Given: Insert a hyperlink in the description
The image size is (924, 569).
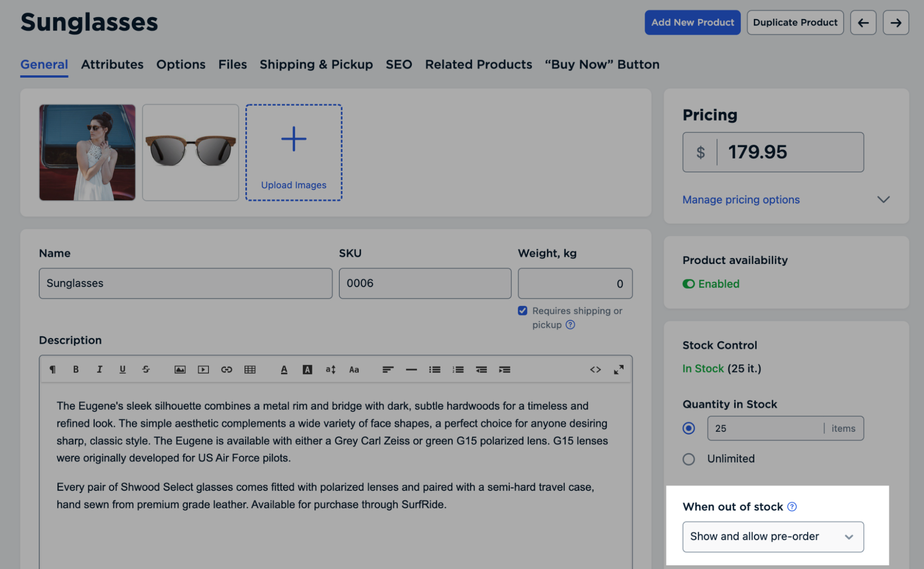Looking at the screenshot, I should coord(226,369).
